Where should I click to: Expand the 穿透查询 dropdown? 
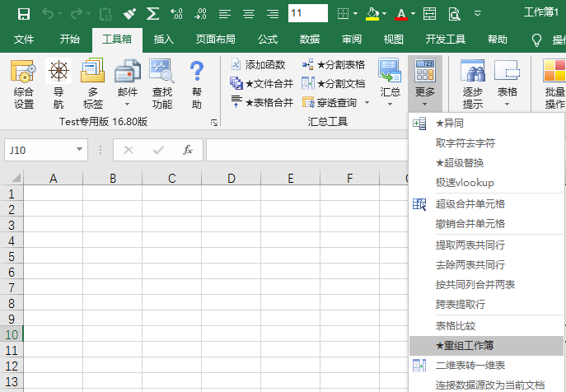click(363, 103)
